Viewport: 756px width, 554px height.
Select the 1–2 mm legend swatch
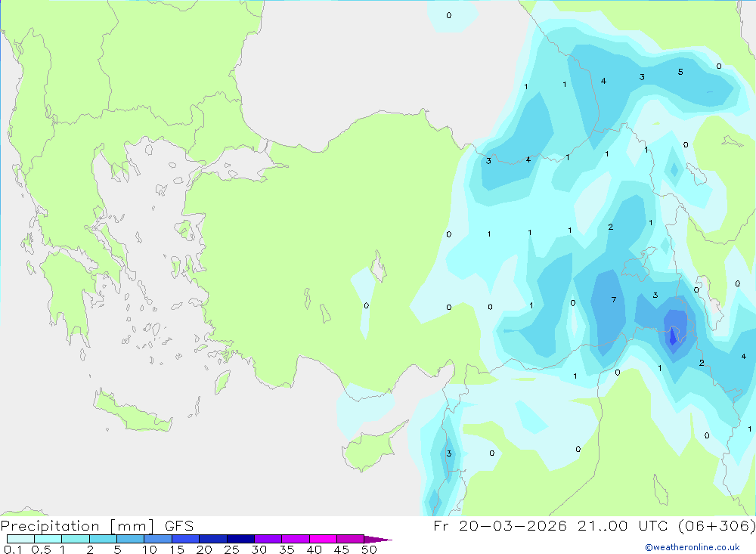[75, 539]
